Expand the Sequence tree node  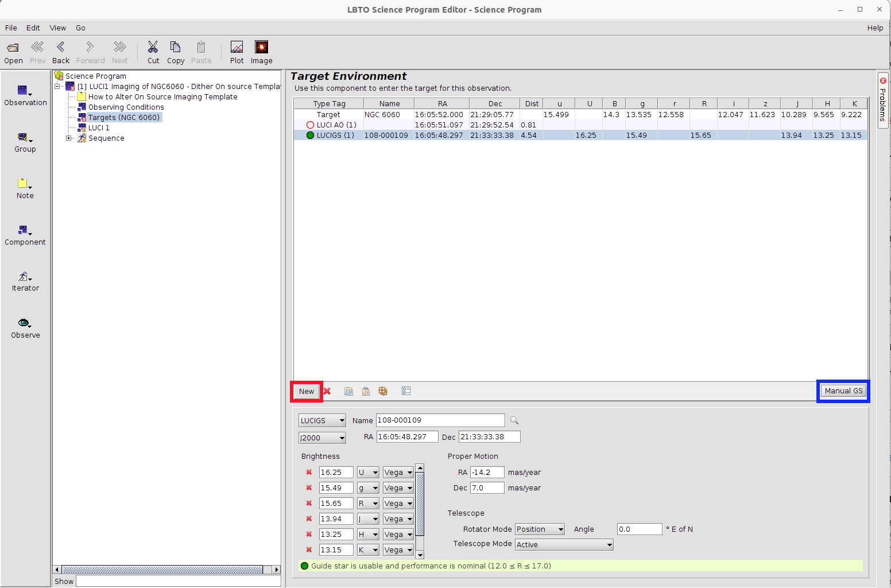pyautogui.click(x=69, y=138)
